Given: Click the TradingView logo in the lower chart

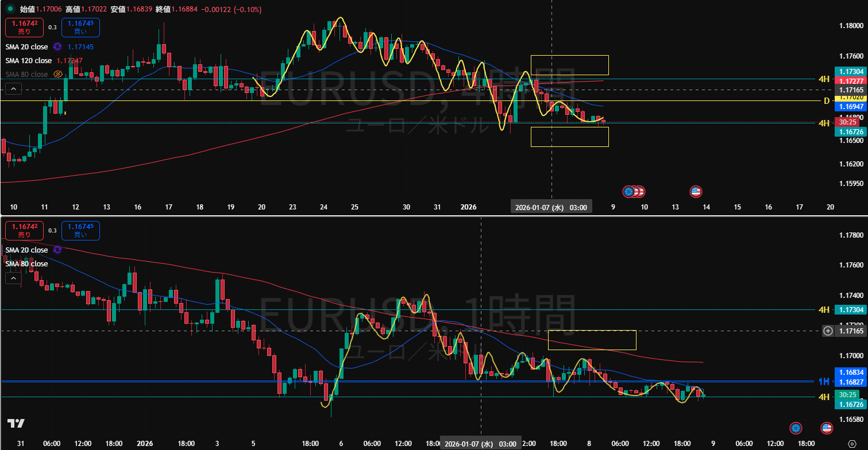Looking at the screenshot, I should click(16, 424).
